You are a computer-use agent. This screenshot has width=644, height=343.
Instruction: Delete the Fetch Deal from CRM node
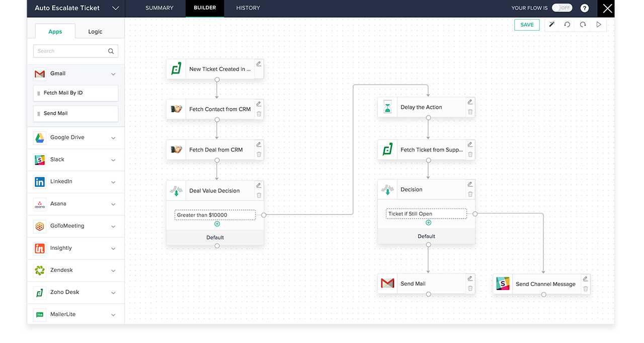coord(258,155)
